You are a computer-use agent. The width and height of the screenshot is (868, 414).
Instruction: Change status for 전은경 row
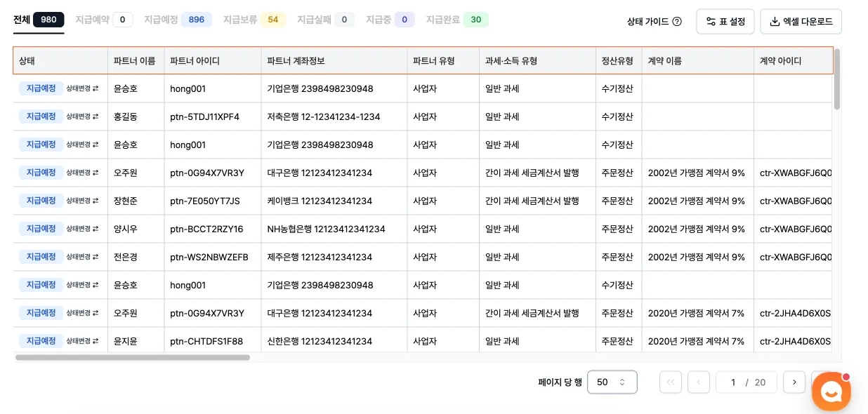point(82,257)
